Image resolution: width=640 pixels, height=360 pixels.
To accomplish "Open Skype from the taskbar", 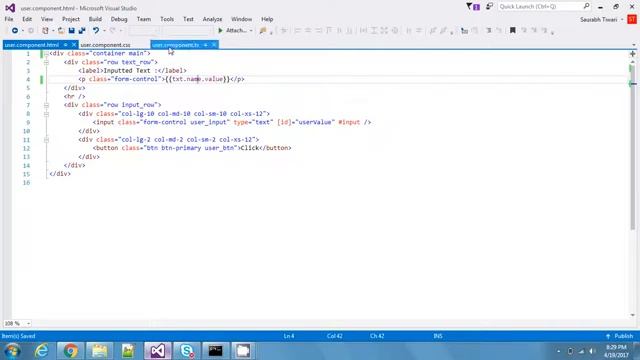I will [x=187, y=351].
